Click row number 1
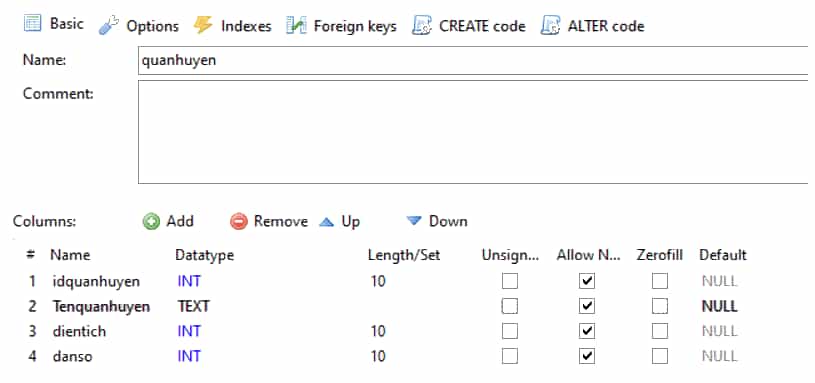 point(32,282)
